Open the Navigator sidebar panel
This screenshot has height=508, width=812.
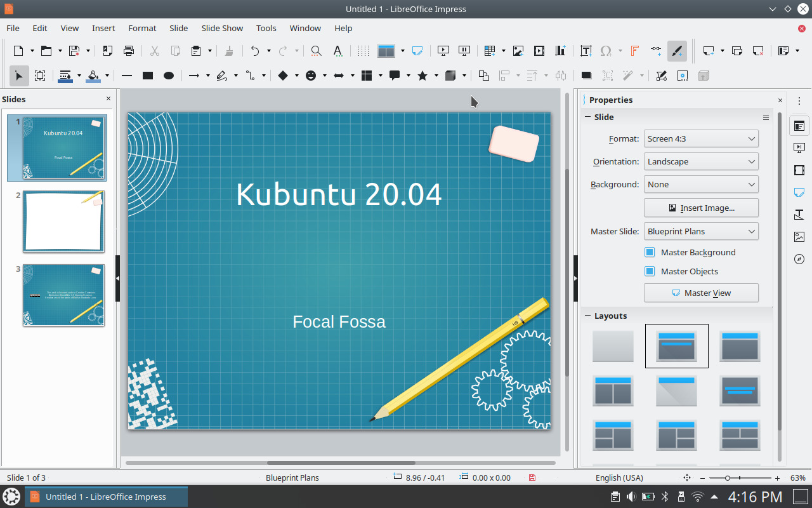pyautogui.click(x=799, y=259)
